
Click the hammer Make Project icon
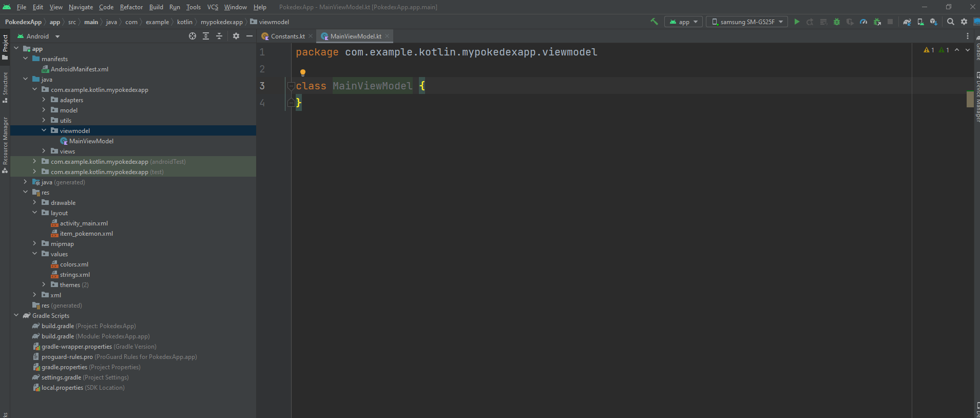tap(654, 22)
